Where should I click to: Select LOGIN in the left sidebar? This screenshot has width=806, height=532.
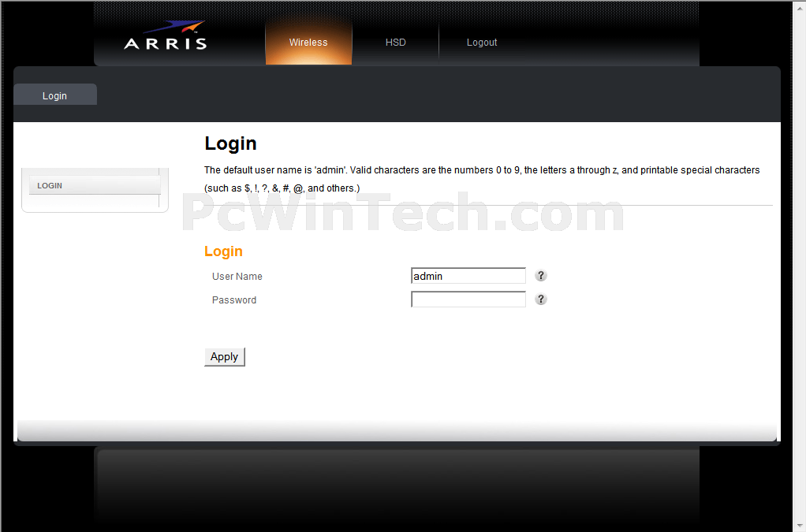tap(95, 185)
